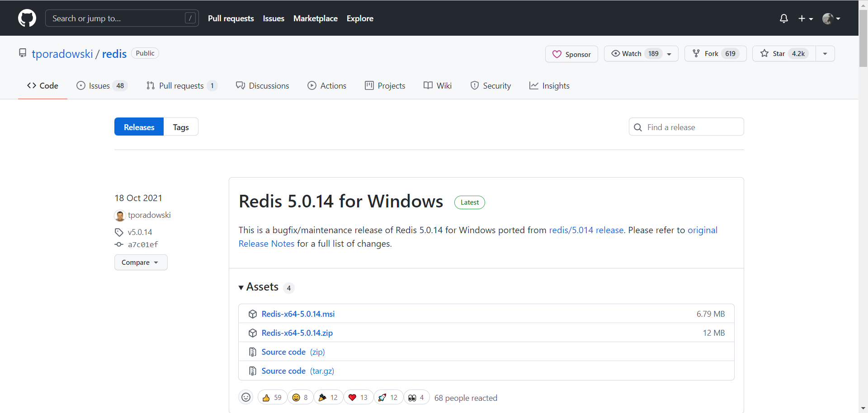The width and height of the screenshot is (868, 413).
Task: Click the page scroll up arrow
Action: pyautogui.click(x=863, y=5)
